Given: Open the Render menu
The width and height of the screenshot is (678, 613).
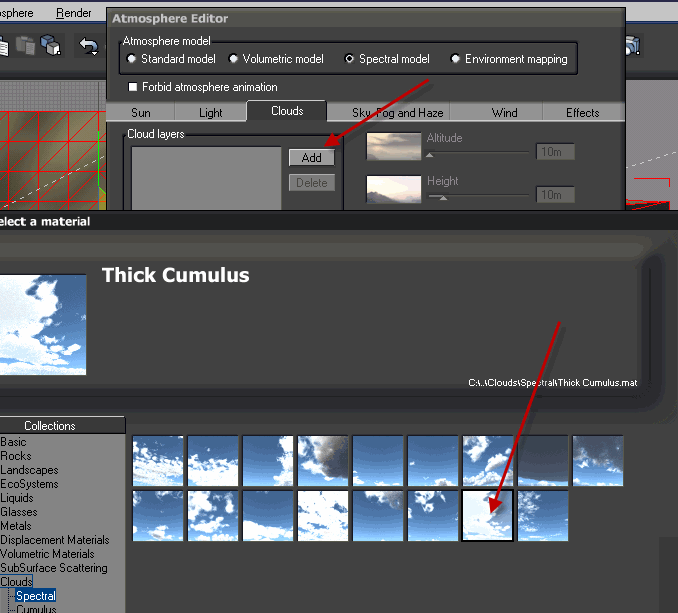Looking at the screenshot, I should (74, 13).
